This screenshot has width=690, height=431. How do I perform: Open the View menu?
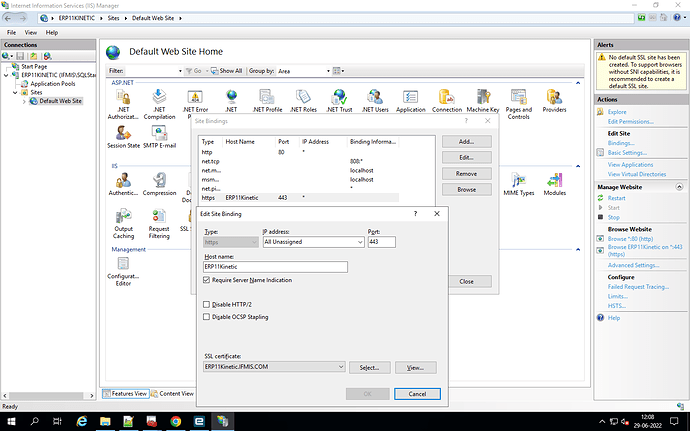(x=31, y=33)
